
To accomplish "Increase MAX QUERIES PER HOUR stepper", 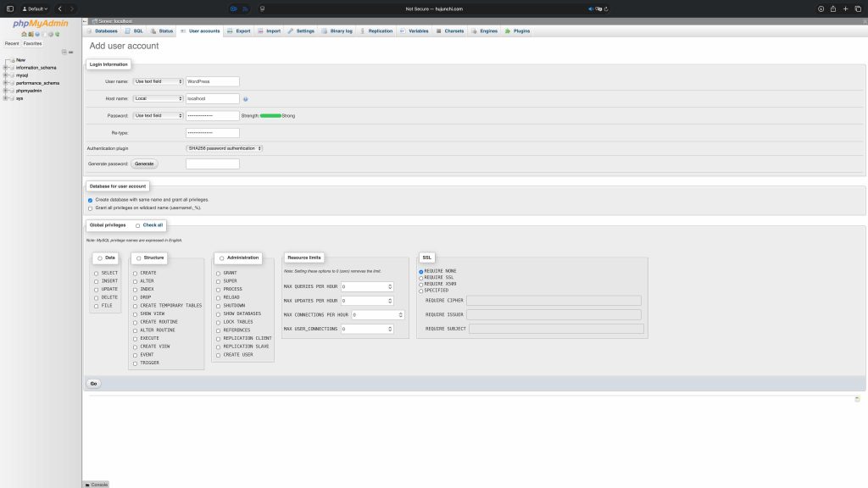I will click(x=390, y=285).
